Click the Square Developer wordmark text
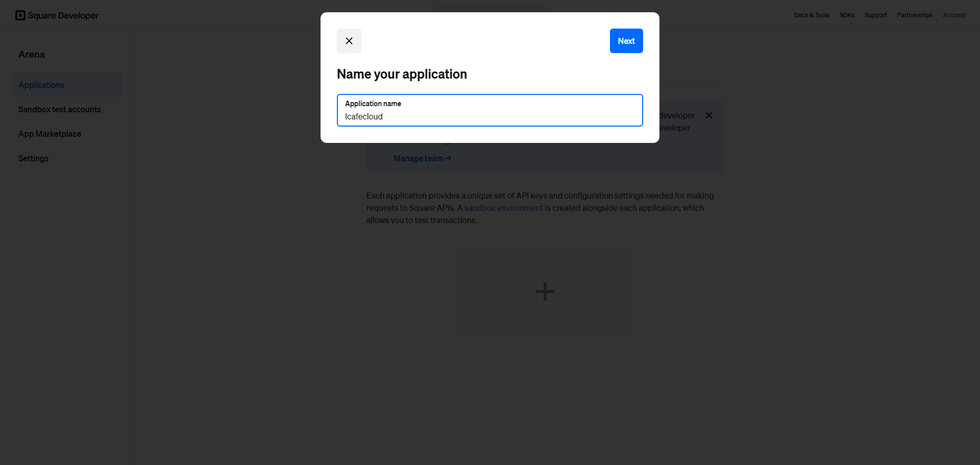The height and width of the screenshot is (465, 980). [63, 15]
